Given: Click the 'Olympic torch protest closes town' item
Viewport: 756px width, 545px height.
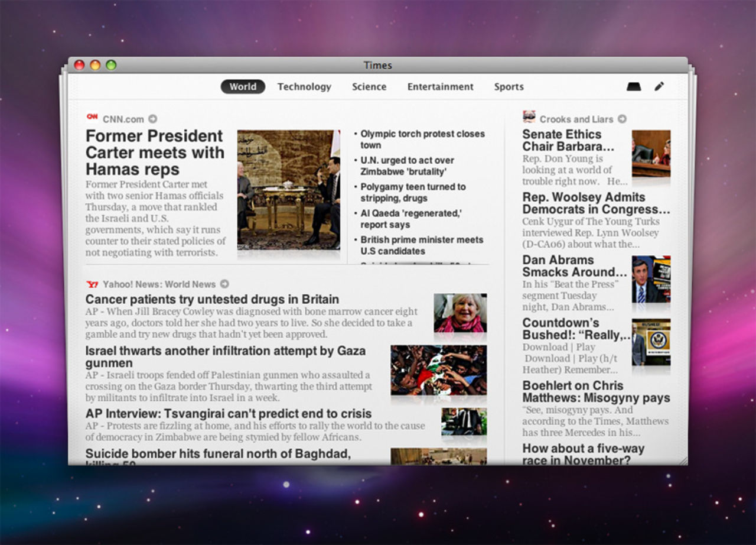Looking at the screenshot, I should point(423,140).
